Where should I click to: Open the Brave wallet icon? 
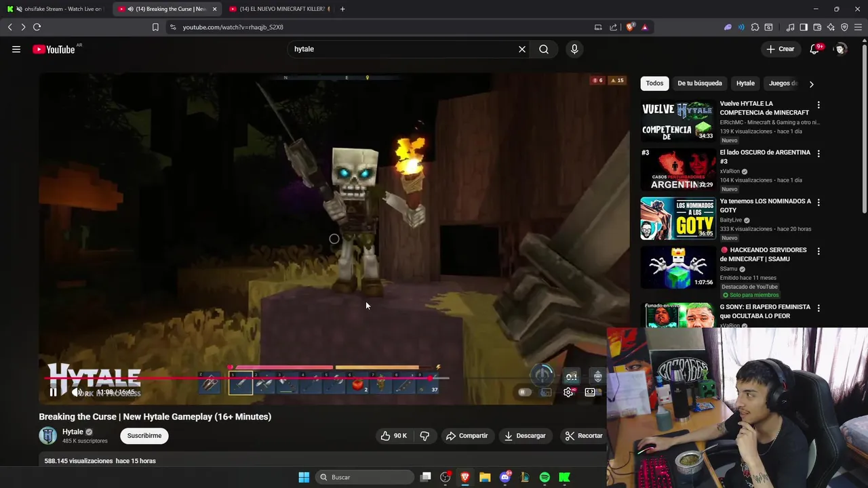click(x=817, y=27)
